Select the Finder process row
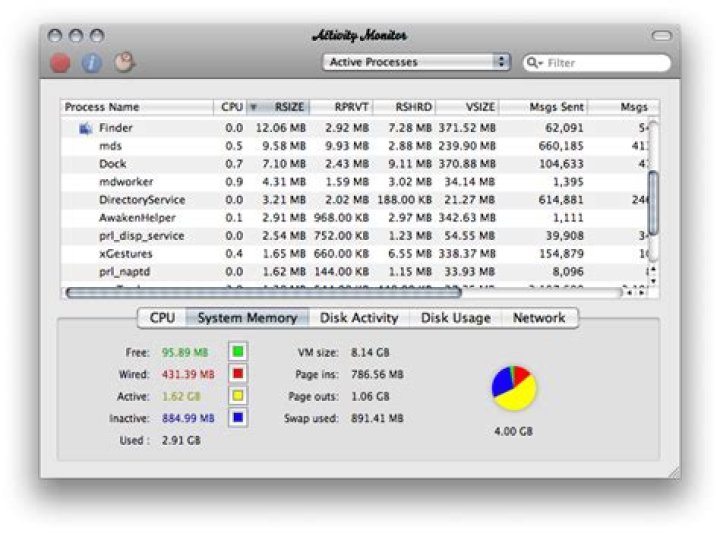 354,128
